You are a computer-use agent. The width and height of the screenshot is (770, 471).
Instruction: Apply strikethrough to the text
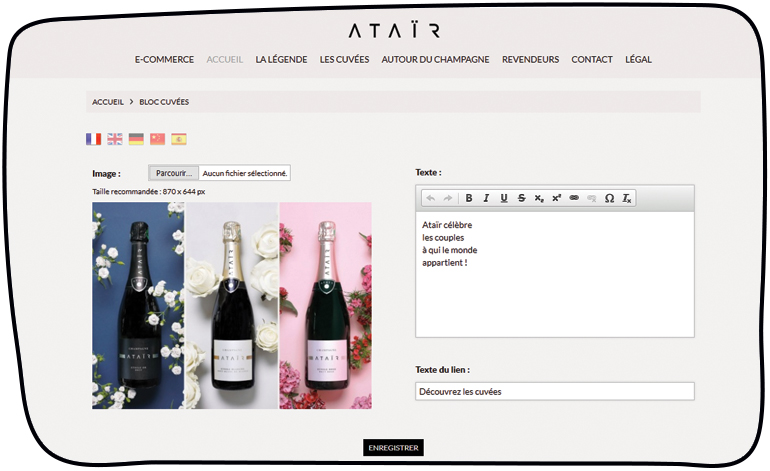coord(521,198)
